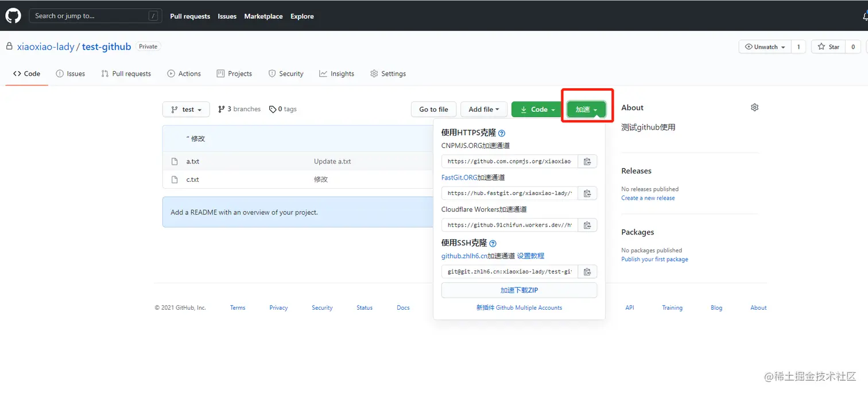Copy the SSH git.zhlh6.cn clone URL
Screen dimensions: 868x394
click(587, 272)
